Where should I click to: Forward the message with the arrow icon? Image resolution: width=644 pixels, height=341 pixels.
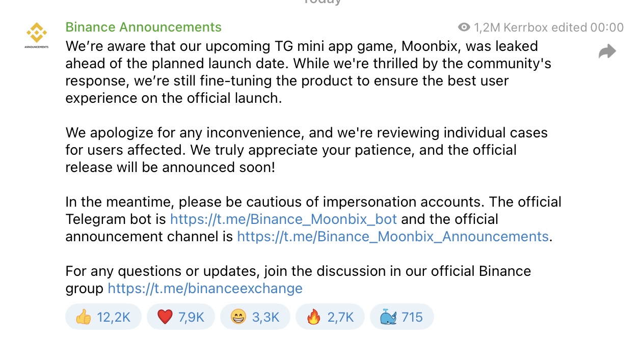pos(607,51)
